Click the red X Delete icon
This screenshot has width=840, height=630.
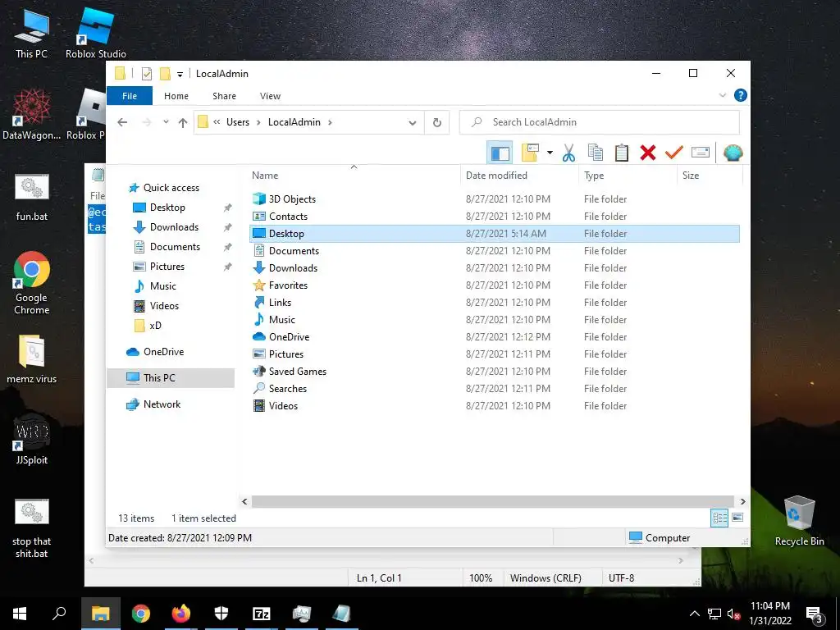[648, 153]
